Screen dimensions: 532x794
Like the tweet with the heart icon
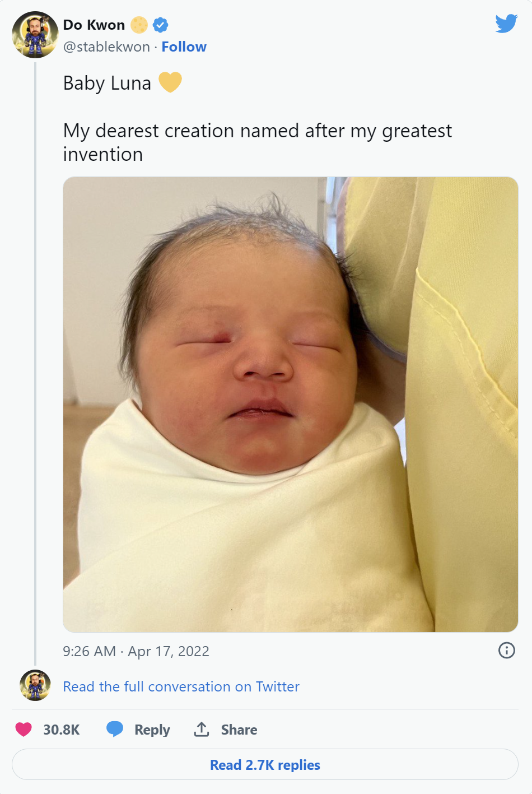(24, 729)
